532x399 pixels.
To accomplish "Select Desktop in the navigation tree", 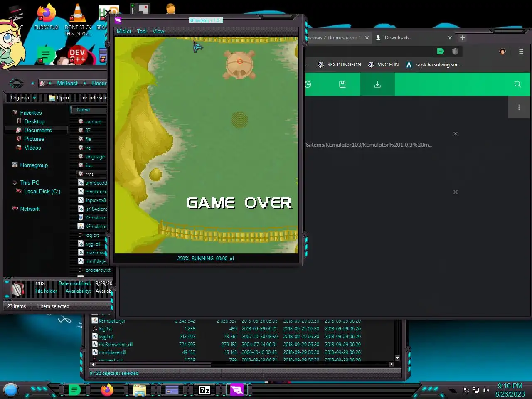I will coord(34,121).
